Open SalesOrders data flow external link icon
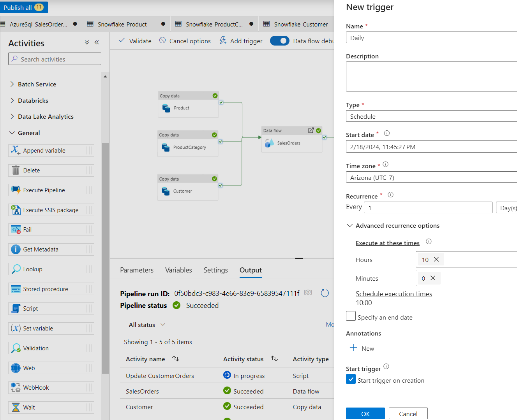517x420 pixels. [311, 130]
